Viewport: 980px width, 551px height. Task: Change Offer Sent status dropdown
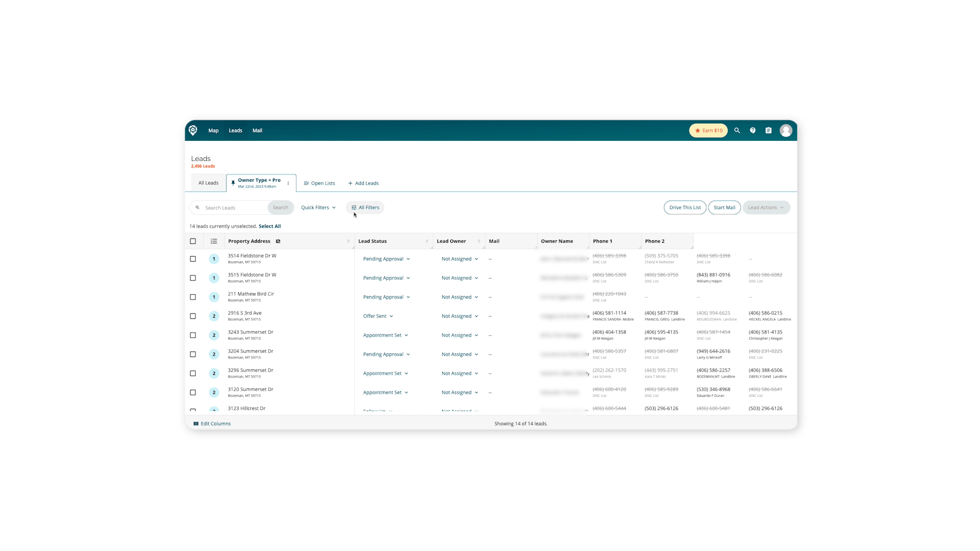coord(378,316)
